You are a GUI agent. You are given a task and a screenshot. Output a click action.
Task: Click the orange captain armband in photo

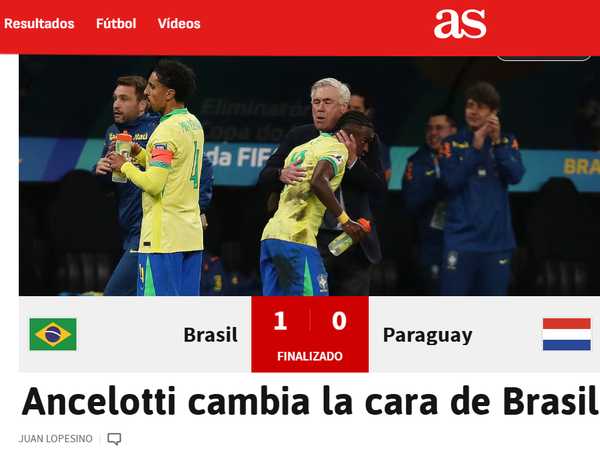[161, 156]
